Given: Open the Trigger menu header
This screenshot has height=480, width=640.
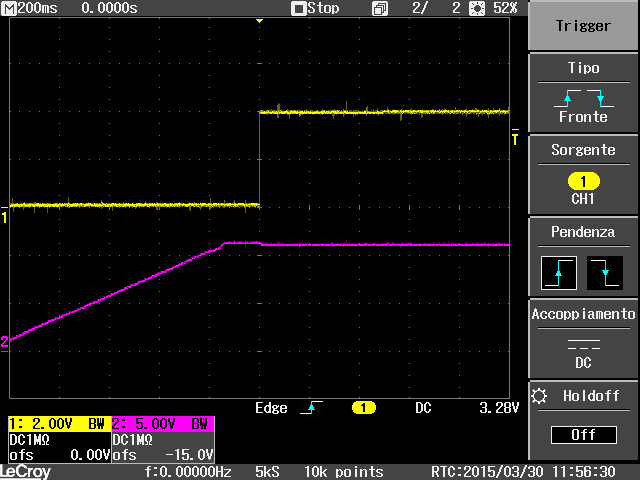Looking at the screenshot, I should (x=583, y=26).
